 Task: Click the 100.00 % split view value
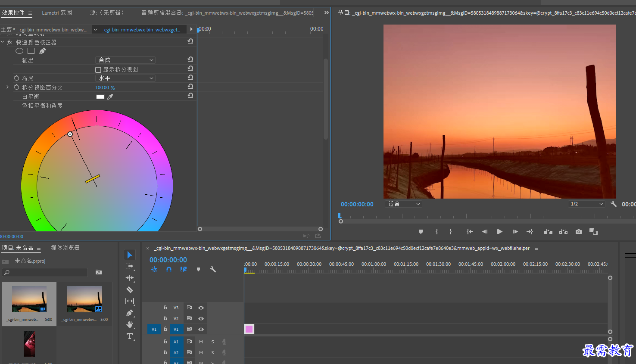[105, 87]
